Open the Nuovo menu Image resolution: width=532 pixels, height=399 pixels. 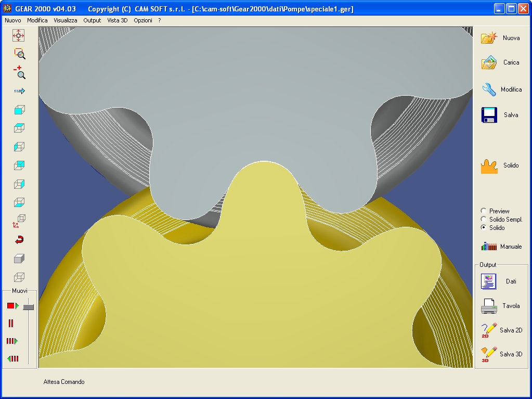tap(13, 20)
